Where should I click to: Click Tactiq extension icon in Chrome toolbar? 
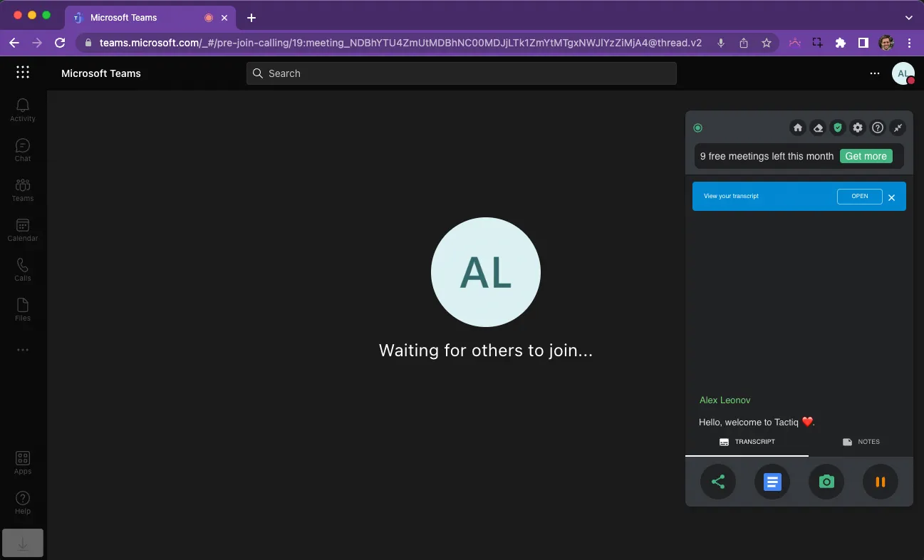click(795, 43)
